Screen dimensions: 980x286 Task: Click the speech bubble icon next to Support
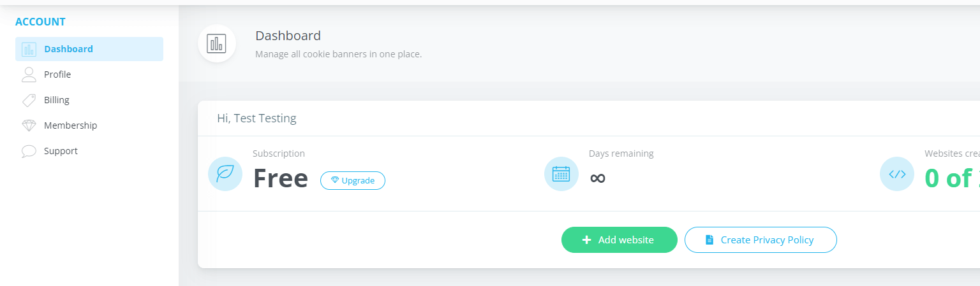coord(29,151)
